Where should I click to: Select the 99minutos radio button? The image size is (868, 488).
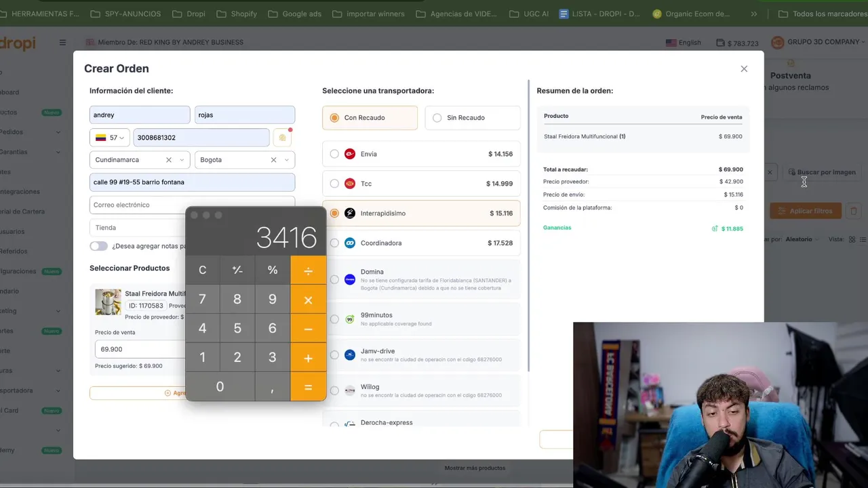coord(334,319)
